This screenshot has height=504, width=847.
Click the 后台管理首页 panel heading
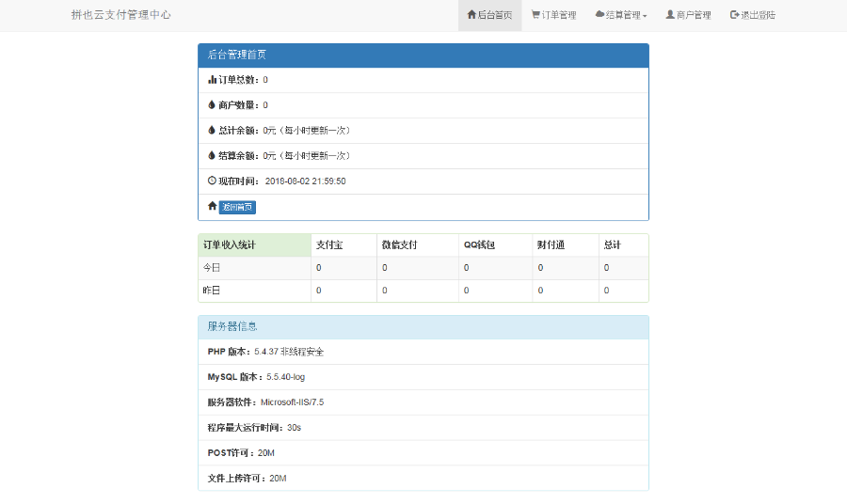[x=423, y=55]
